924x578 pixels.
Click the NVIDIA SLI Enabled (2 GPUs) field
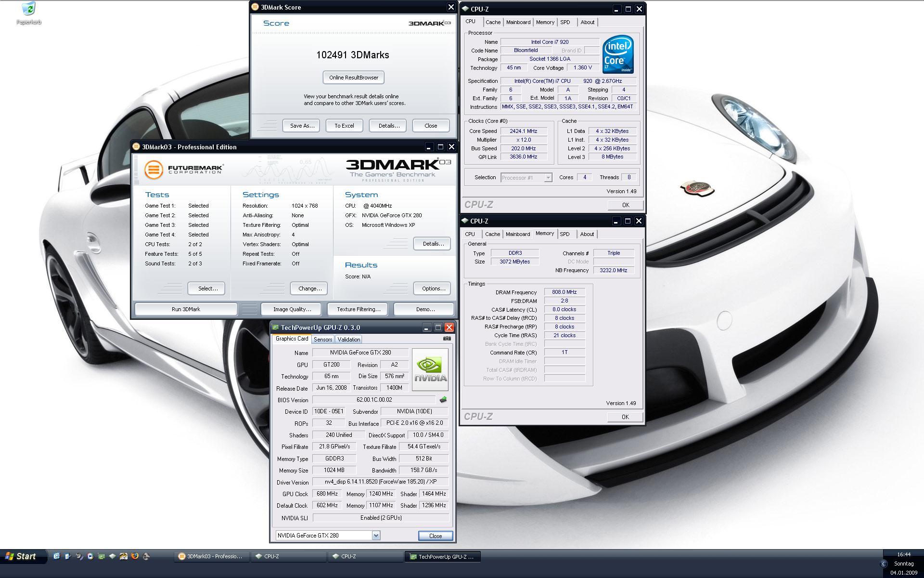381,518
